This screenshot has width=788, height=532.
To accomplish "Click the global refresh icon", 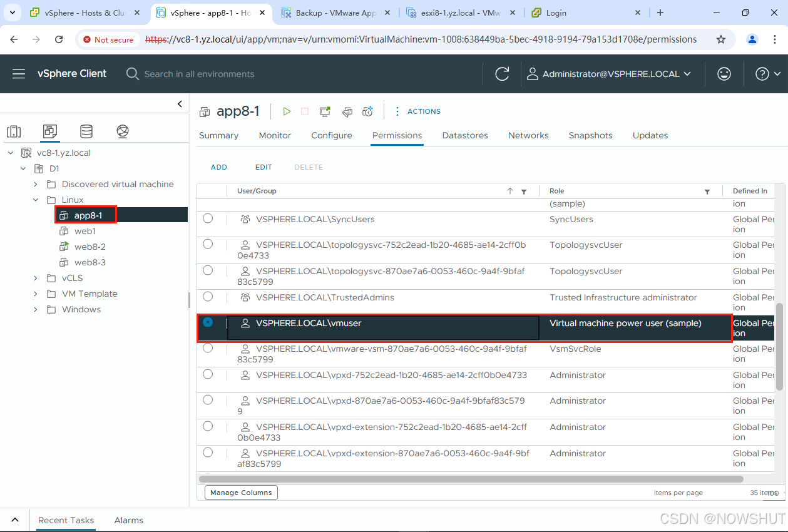I will pyautogui.click(x=502, y=74).
